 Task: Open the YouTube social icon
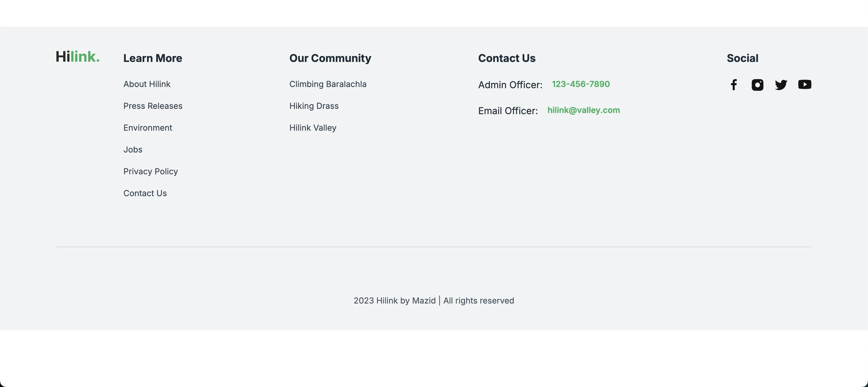click(x=805, y=84)
